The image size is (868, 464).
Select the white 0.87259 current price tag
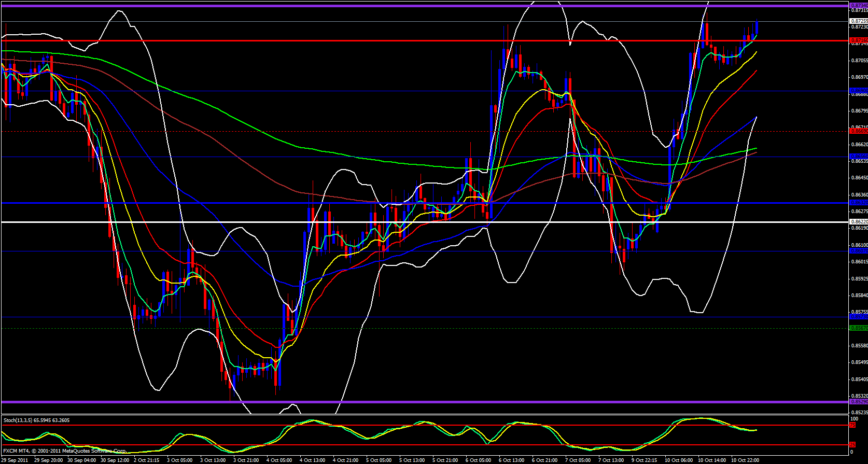point(858,21)
